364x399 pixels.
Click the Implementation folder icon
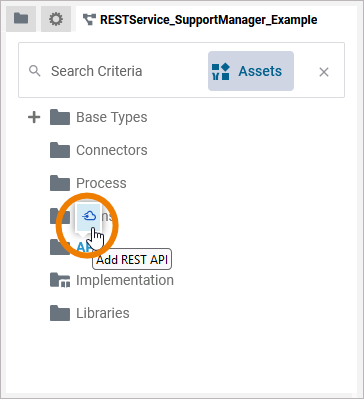click(60, 280)
